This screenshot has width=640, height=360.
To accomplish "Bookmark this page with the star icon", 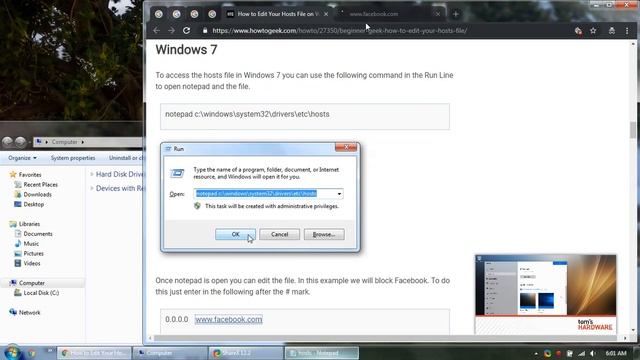I will pyautogui.click(x=593, y=31).
